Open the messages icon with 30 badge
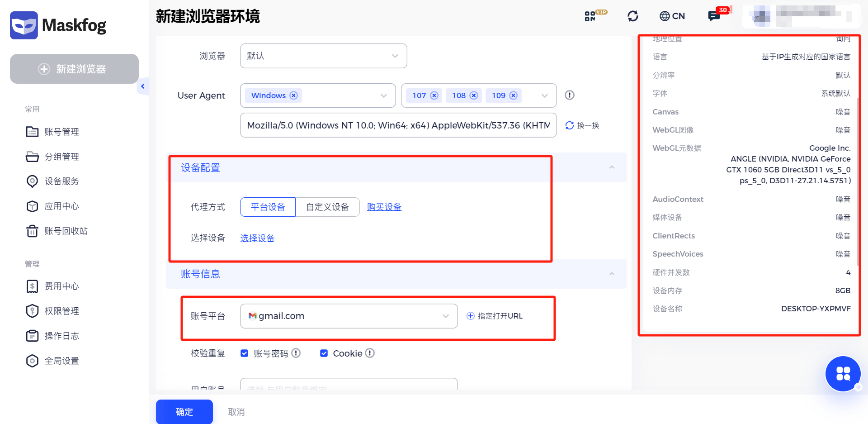The image size is (868, 424). coord(714,16)
